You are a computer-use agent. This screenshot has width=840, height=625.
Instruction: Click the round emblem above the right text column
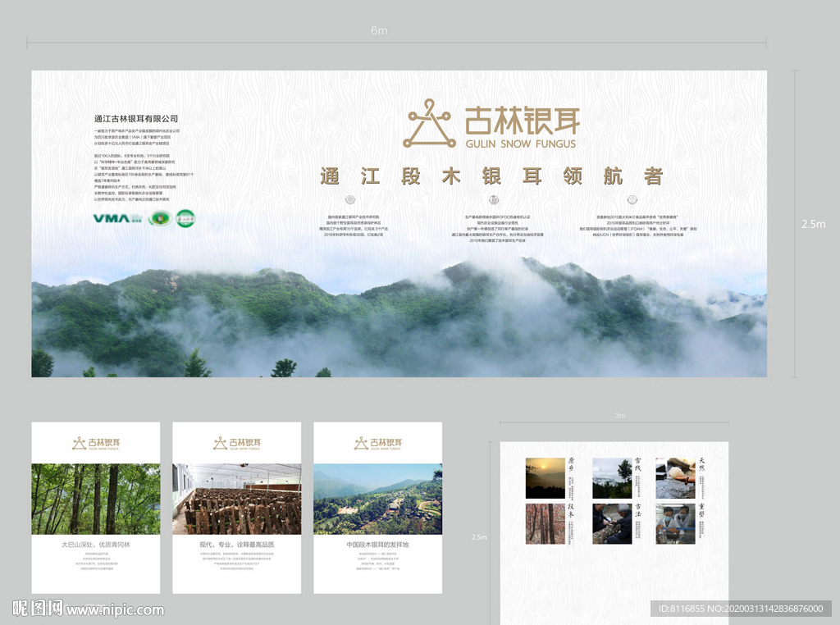(632, 200)
